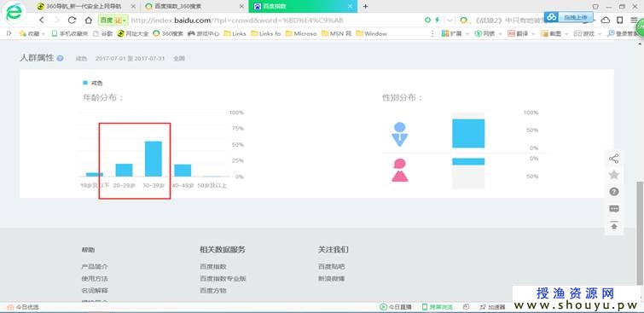The image size is (644, 313).
Task: Click the star favorite icon on right sidebar
Action: 614,175
